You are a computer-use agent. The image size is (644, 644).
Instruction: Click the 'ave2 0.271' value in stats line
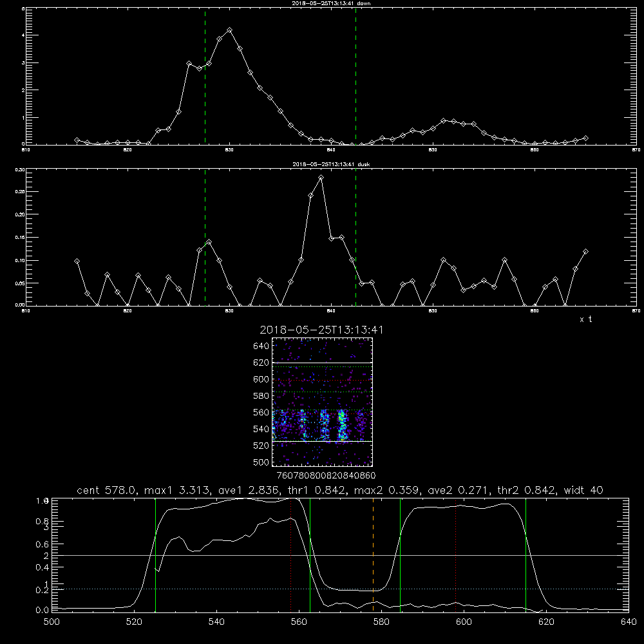pos(459,490)
